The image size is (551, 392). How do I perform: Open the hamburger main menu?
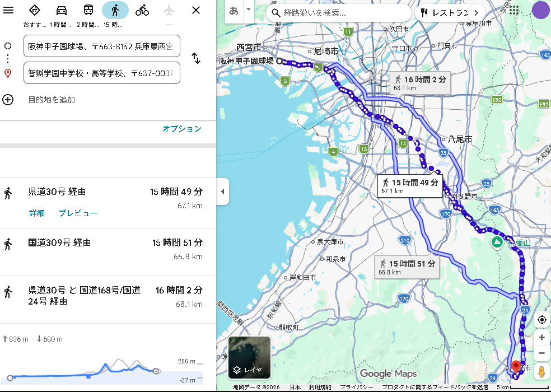8,10
